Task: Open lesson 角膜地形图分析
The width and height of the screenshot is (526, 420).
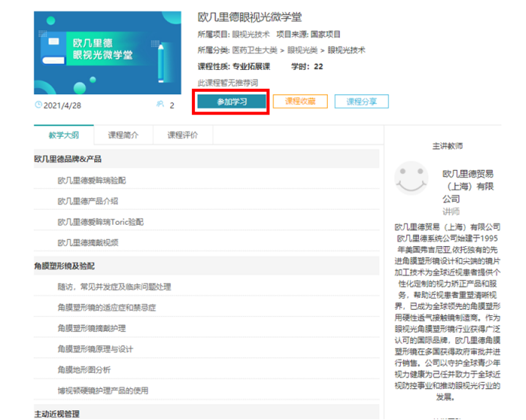Action: pos(83,370)
